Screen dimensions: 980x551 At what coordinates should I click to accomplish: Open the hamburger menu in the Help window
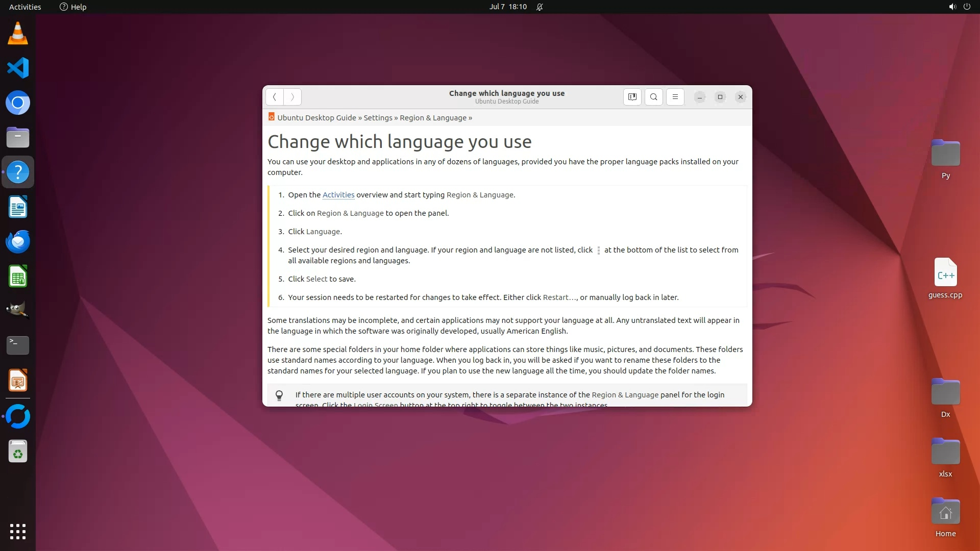675,97
